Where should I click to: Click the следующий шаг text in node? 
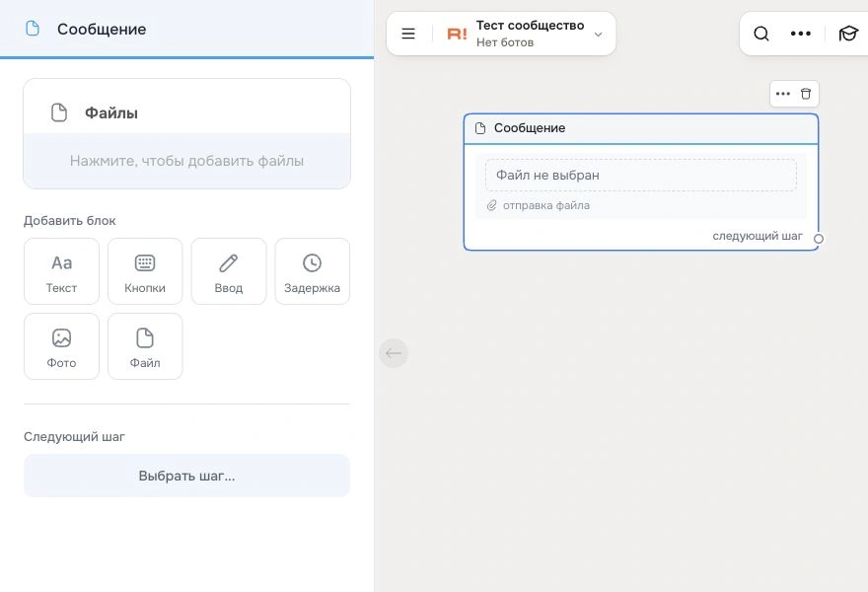pyautogui.click(x=758, y=236)
